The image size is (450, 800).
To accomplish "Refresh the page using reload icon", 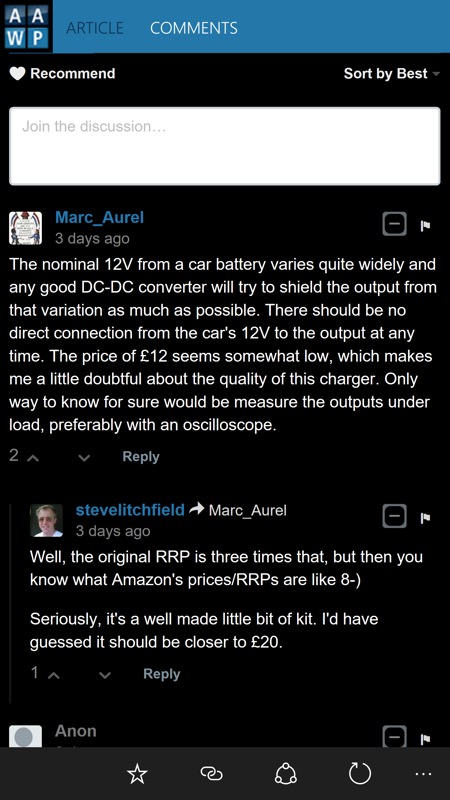I will point(359,774).
